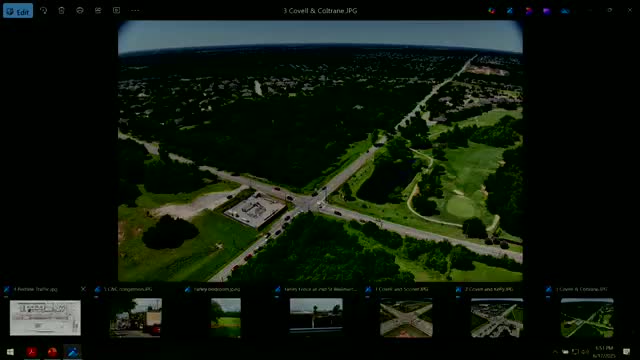Click the Edit image button
The height and width of the screenshot is (360, 640).
[18, 11]
